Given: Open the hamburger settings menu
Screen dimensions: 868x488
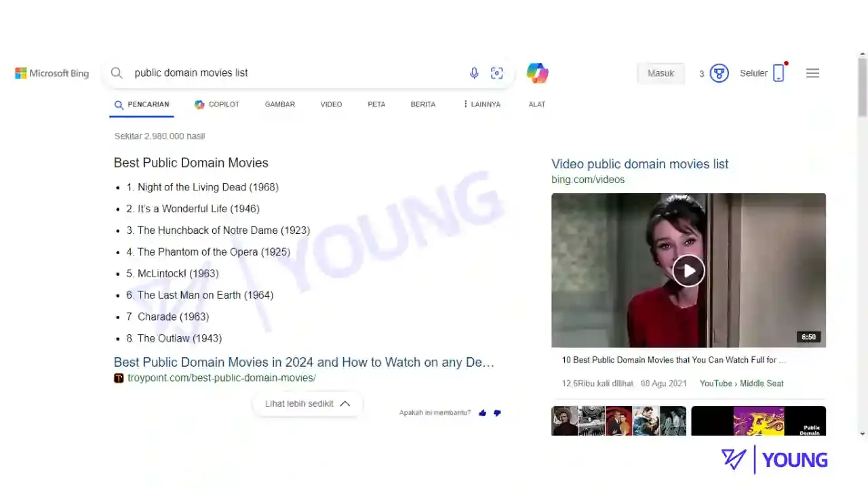Looking at the screenshot, I should [812, 73].
